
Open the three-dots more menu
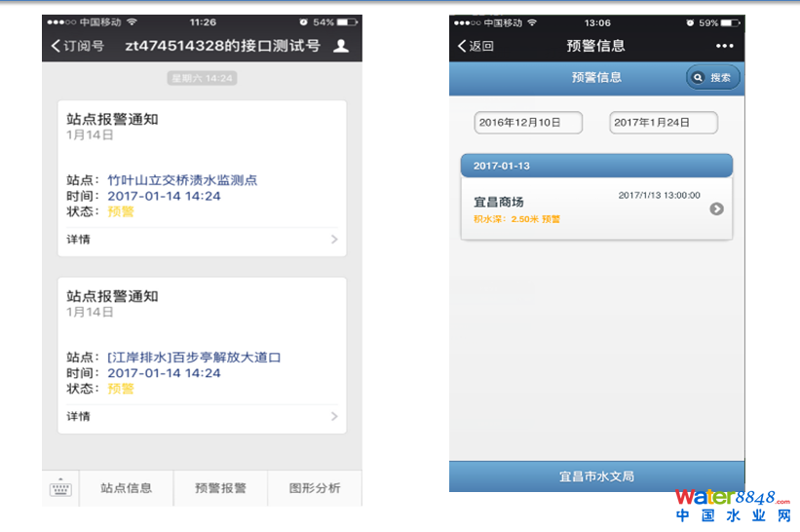pos(724,46)
